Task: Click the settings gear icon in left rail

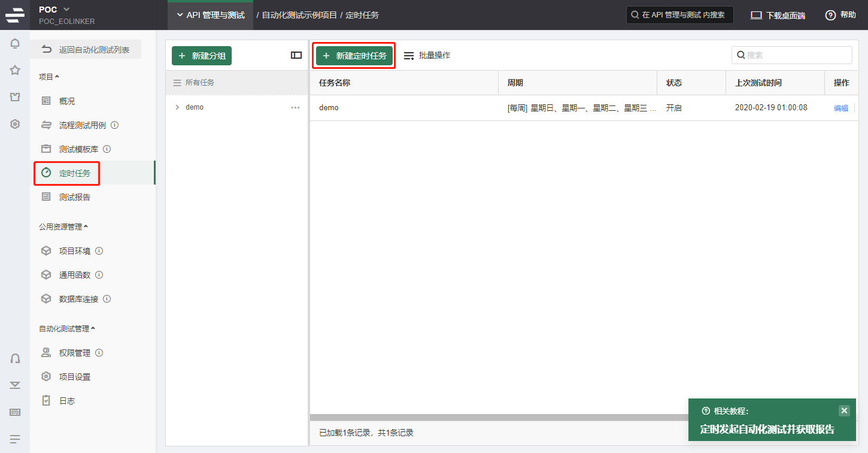Action: click(15, 124)
